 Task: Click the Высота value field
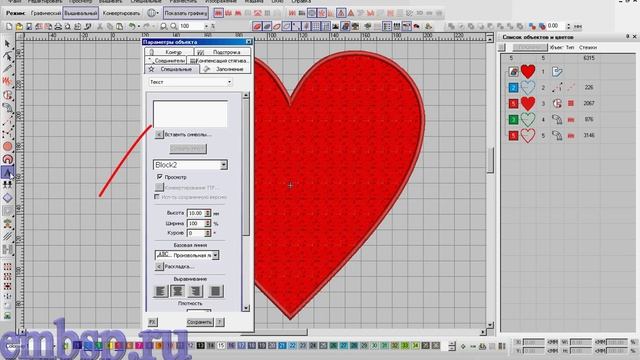point(196,213)
